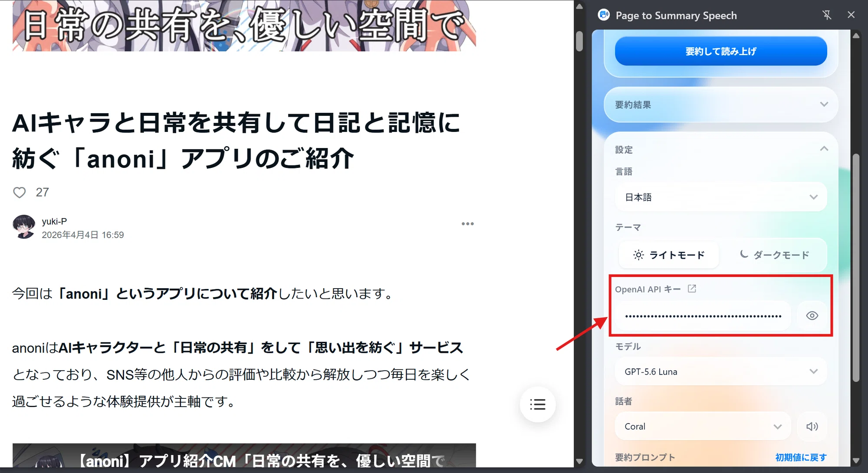Viewport: 868px width, 473px height.
Task: Open yuki-P author profile avatar
Action: [x=24, y=227]
